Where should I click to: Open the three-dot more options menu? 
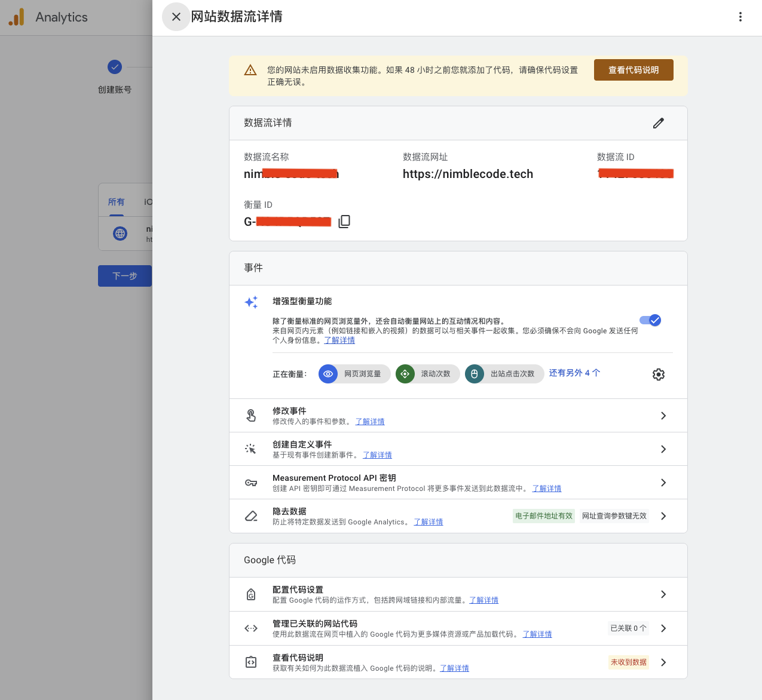pyautogui.click(x=740, y=17)
